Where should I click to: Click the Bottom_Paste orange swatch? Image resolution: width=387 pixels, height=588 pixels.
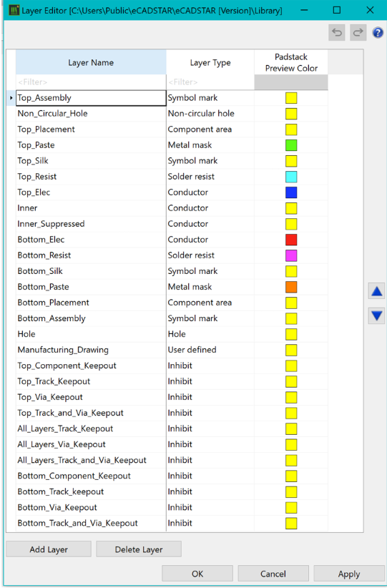(291, 287)
